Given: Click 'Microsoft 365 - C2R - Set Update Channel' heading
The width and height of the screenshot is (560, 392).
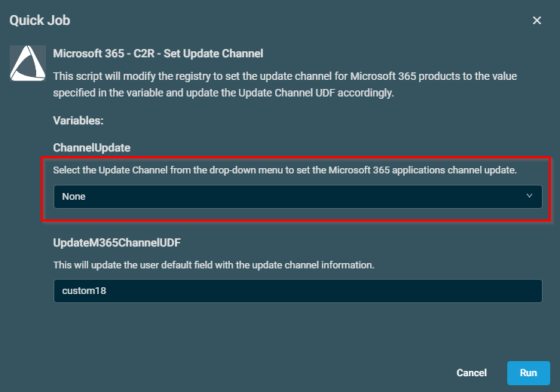Looking at the screenshot, I should 158,54.
